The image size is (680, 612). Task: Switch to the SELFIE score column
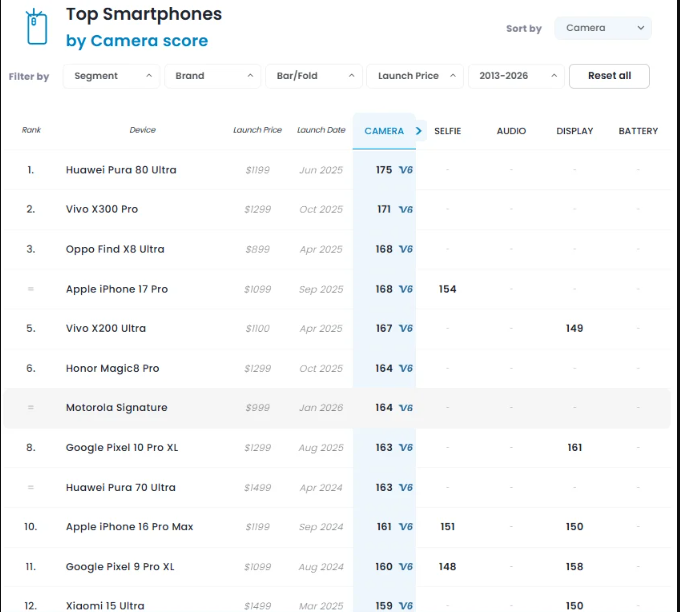(x=448, y=131)
